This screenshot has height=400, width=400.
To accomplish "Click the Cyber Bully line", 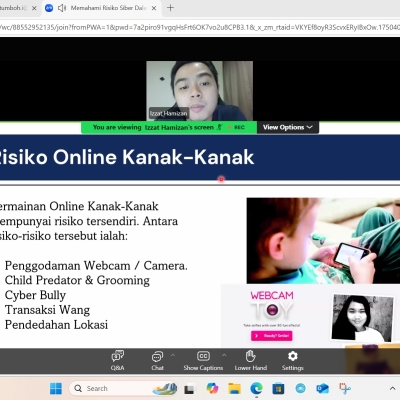I will (x=35, y=295).
